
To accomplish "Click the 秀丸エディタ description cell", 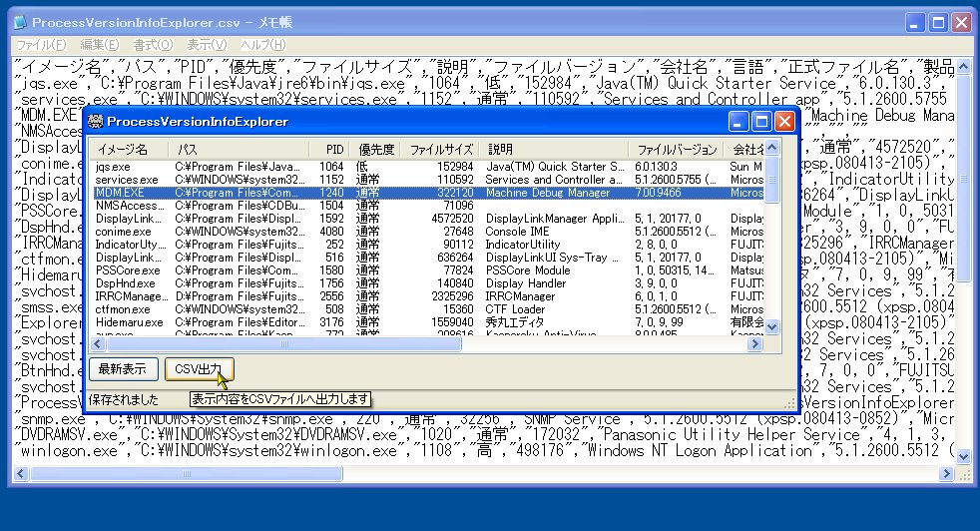I will click(x=514, y=322).
